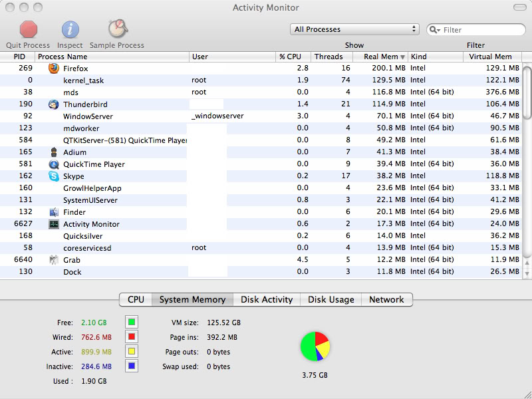Click the memory usage pie chart
The height and width of the screenshot is (399, 532).
pos(315,346)
